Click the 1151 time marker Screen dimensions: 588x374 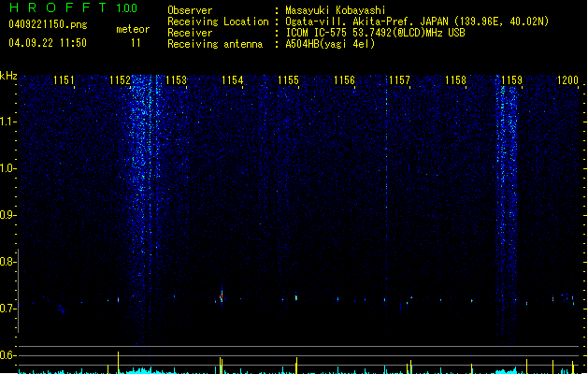pyautogui.click(x=64, y=80)
